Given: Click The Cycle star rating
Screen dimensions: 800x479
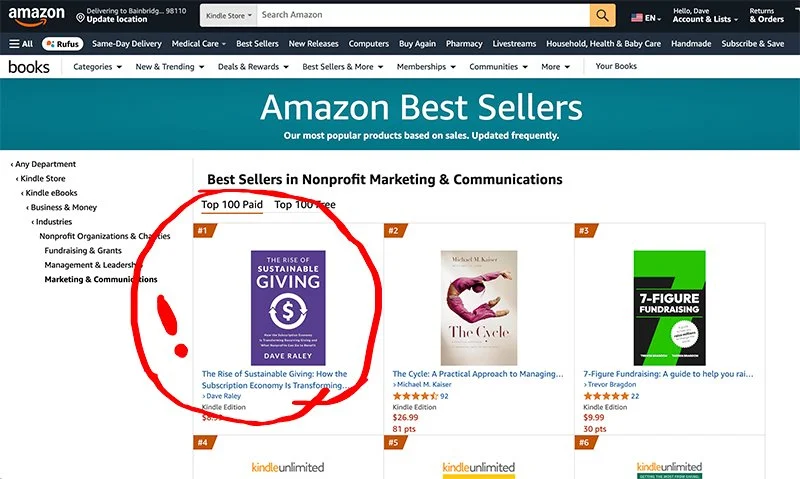Looking at the screenshot, I should click(415, 396).
